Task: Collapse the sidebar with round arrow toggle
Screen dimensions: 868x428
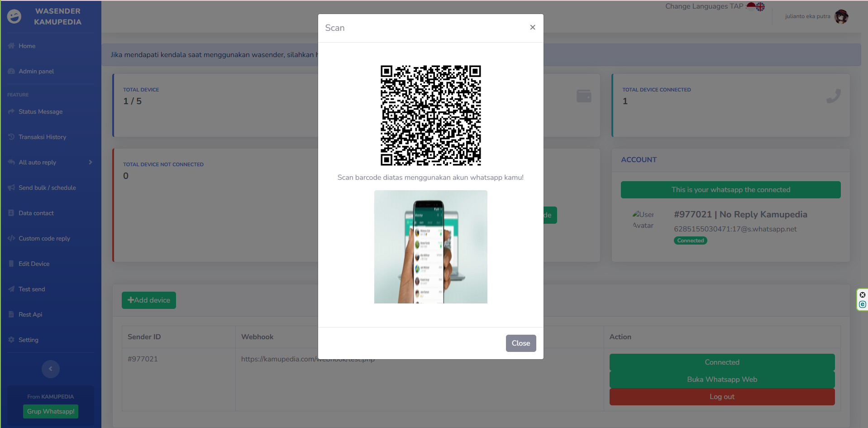Action: [x=51, y=369]
